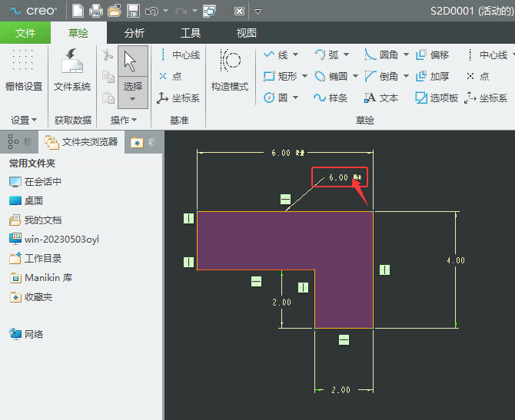515x420 pixels.
Task: Click the Open folder icon
Action: pos(115,11)
